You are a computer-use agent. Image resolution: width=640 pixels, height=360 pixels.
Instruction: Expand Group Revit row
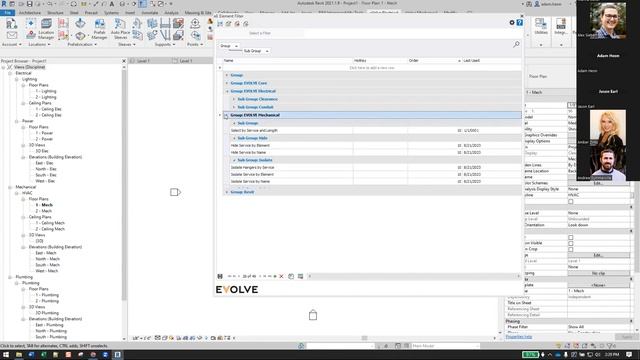pos(227,192)
